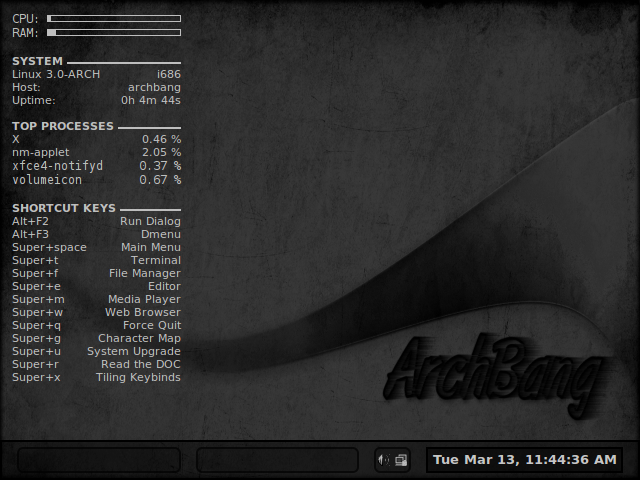Click the 'nm-applet' process name
The image size is (640, 480).
tap(40, 153)
